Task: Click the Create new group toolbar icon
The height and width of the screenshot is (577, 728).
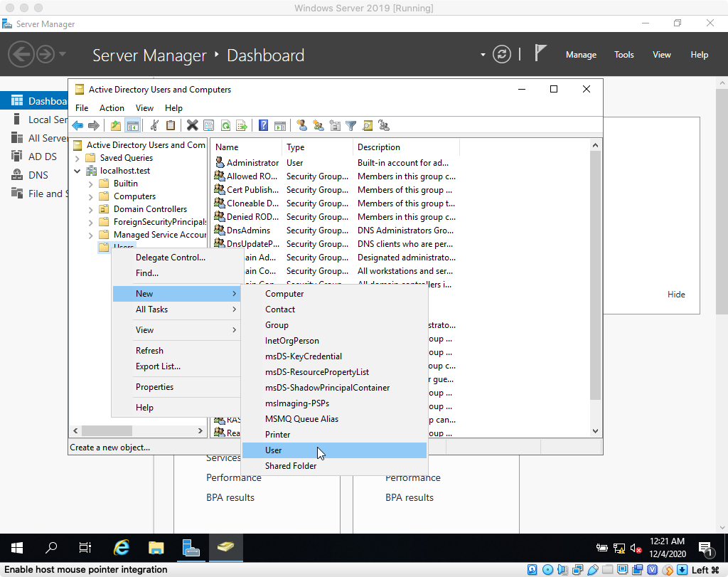Action: tap(318, 125)
